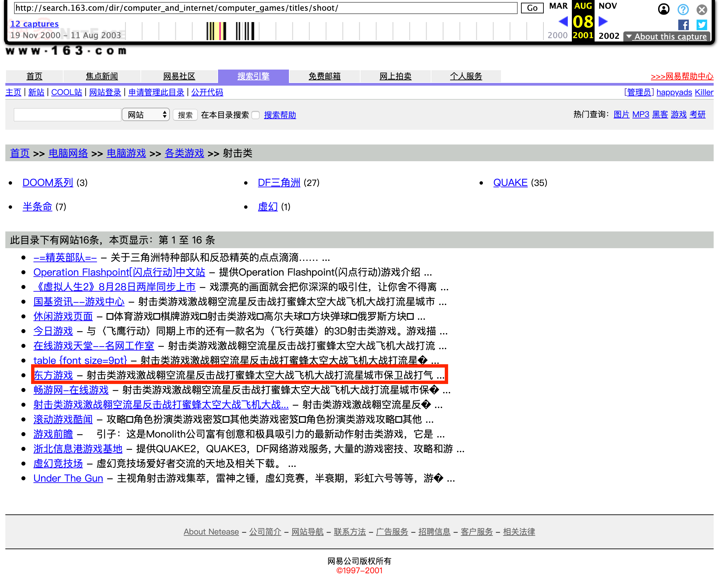Open the 公开代码 link
719x588 pixels.
pos(207,92)
